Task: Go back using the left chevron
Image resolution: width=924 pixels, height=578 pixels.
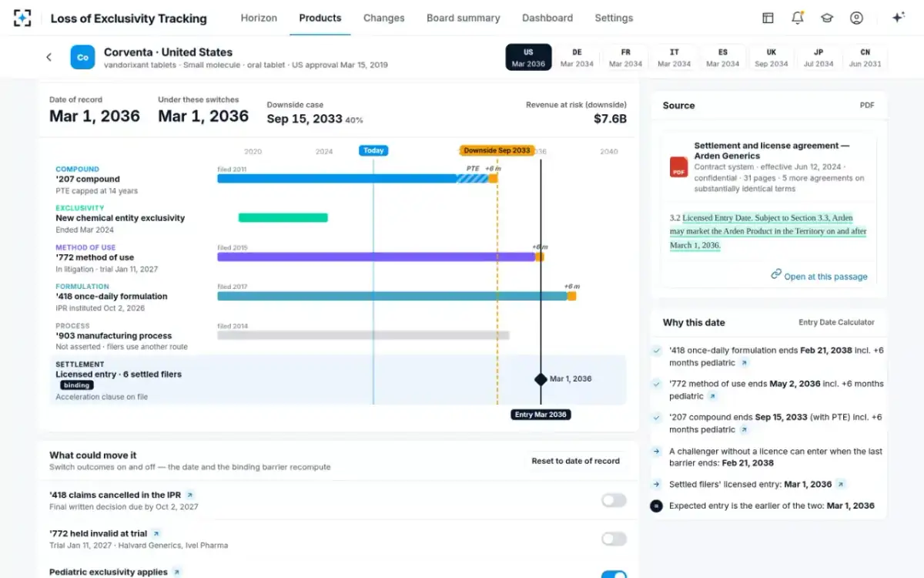Action: tap(49, 57)
